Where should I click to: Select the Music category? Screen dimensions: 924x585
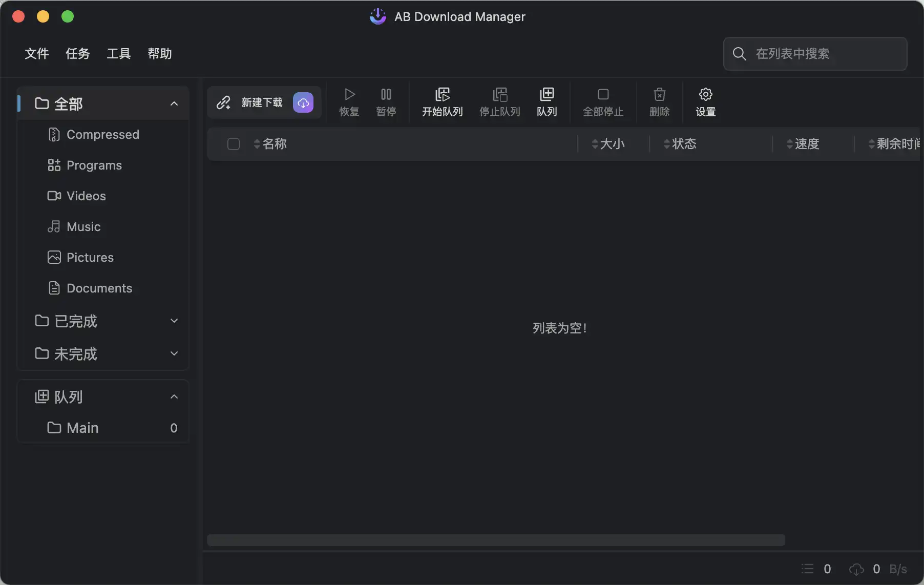coord(103,226)
